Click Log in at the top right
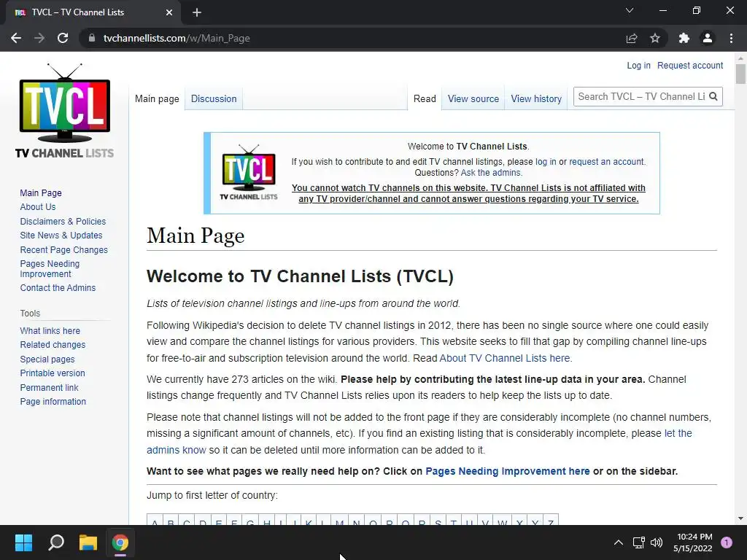The image size is (747, 560). 638,65
